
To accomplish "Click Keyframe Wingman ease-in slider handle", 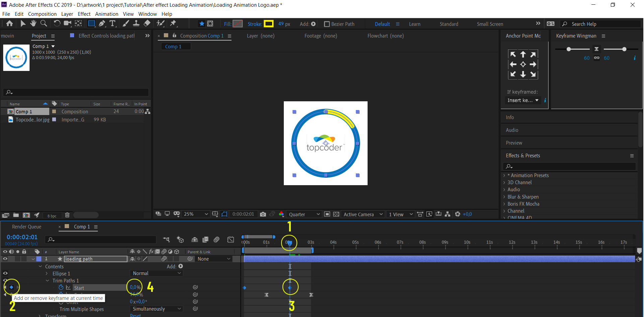I will [569, 49].
